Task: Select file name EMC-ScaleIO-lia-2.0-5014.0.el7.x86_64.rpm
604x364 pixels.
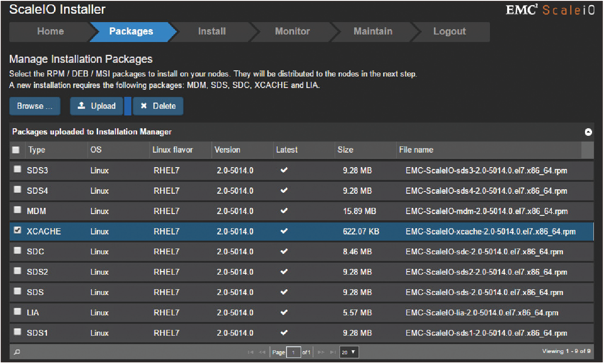Action: [x=482, y=313]
